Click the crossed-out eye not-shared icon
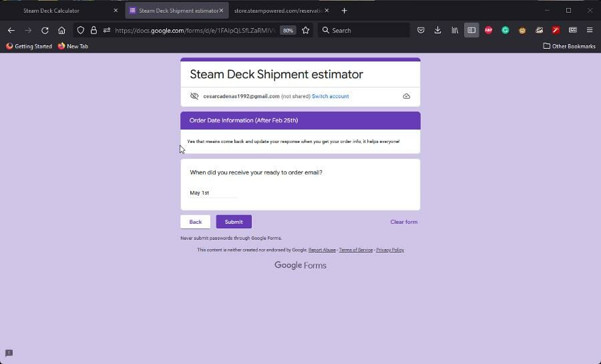The height and width of the screenshot is (364, 601). (194, 96)
